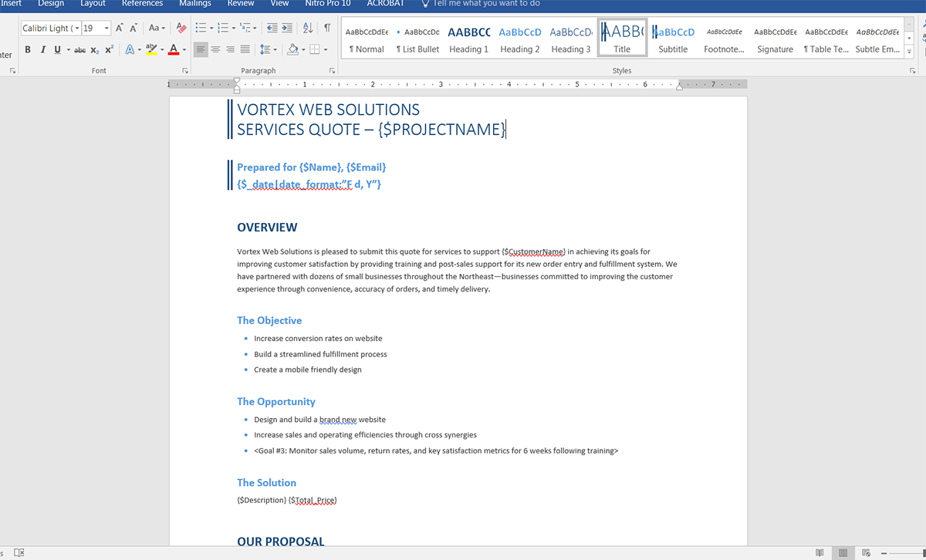Image resolution: width=926 pixels, height=560 pixels.
Task: Justify the text alignment
Action: coord(245,50)
